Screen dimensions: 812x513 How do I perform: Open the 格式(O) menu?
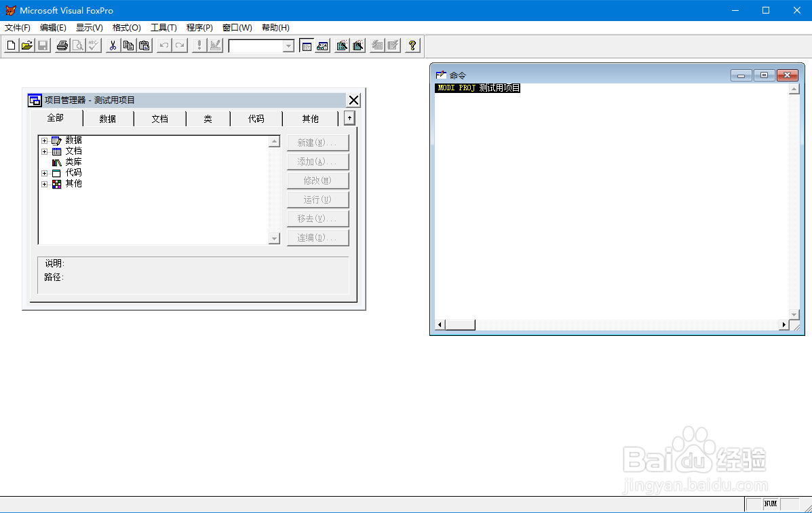point(126,27)
